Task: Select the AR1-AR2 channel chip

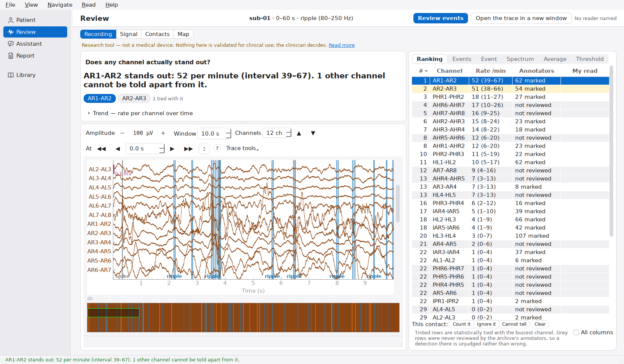Action: coord(100,98)
